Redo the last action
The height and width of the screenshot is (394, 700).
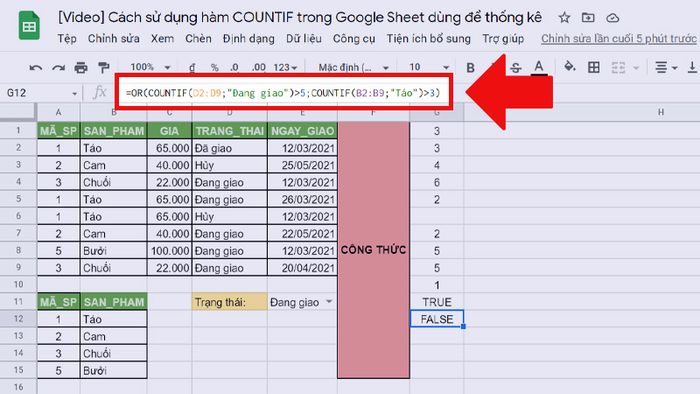pyautogui.click(x=58, y=68)
